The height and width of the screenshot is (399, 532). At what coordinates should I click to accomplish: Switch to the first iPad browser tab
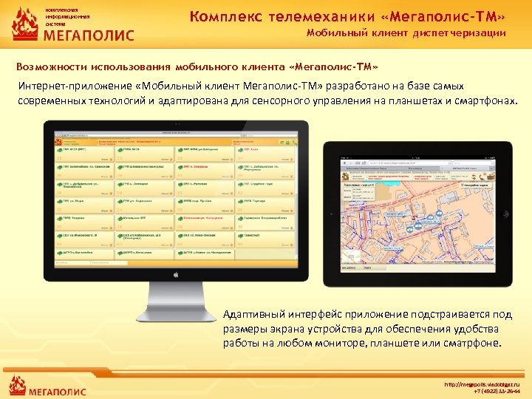[366, 168]
